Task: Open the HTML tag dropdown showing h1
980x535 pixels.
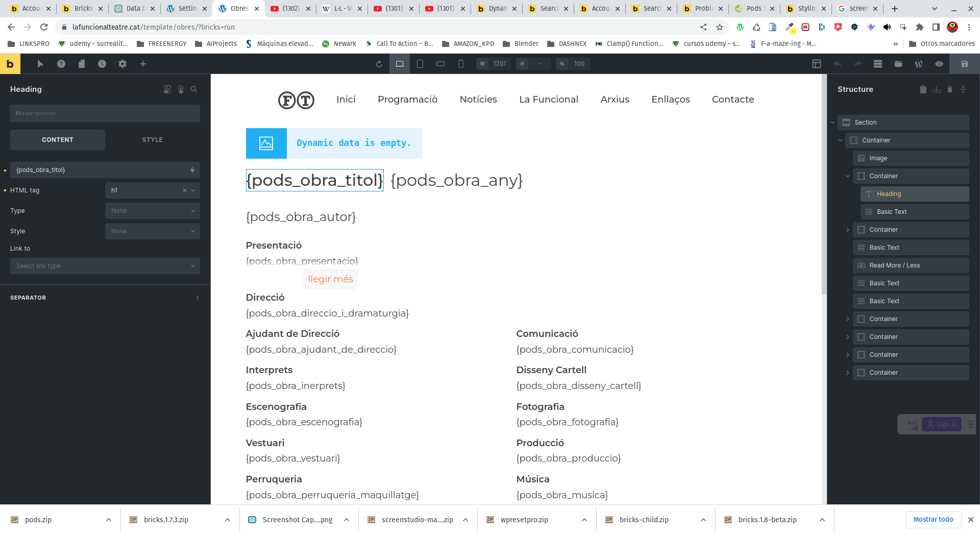Action: (x=152, y=190)
